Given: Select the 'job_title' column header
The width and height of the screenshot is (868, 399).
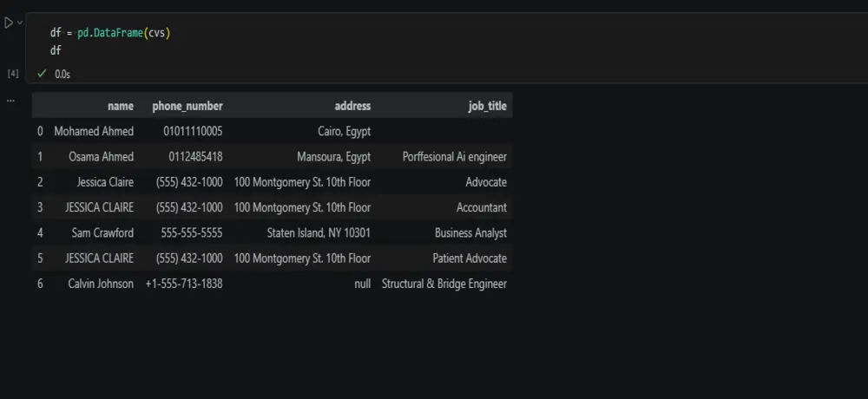Looking at the screenshot, I should [x=487, y=106].
